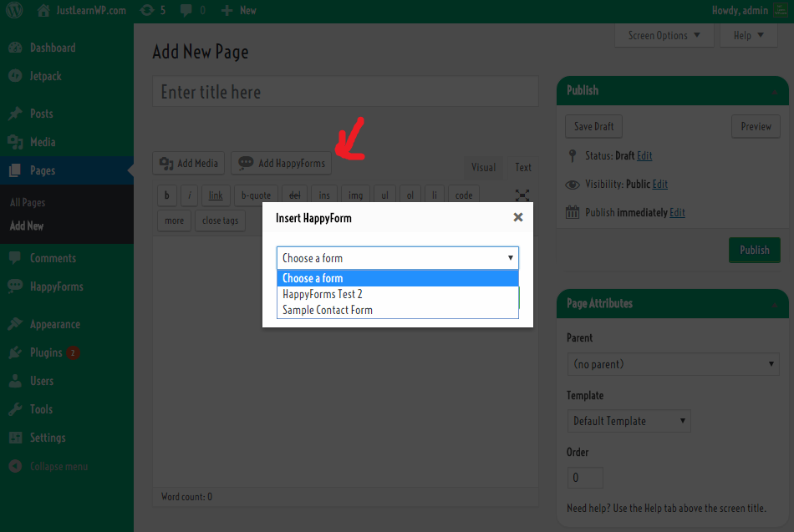Click the close tags button
The width and height of the screenshot is (794, 532).
(221, 220)
